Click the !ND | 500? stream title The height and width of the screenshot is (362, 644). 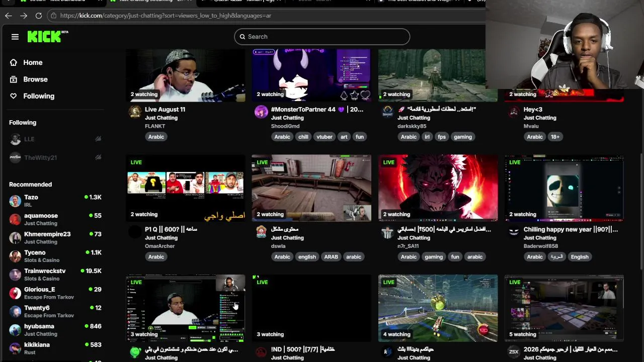coord(303,349)
